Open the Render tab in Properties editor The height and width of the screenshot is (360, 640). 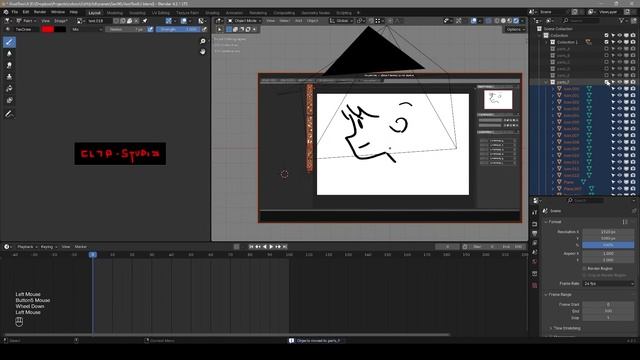tap(535, 224)
